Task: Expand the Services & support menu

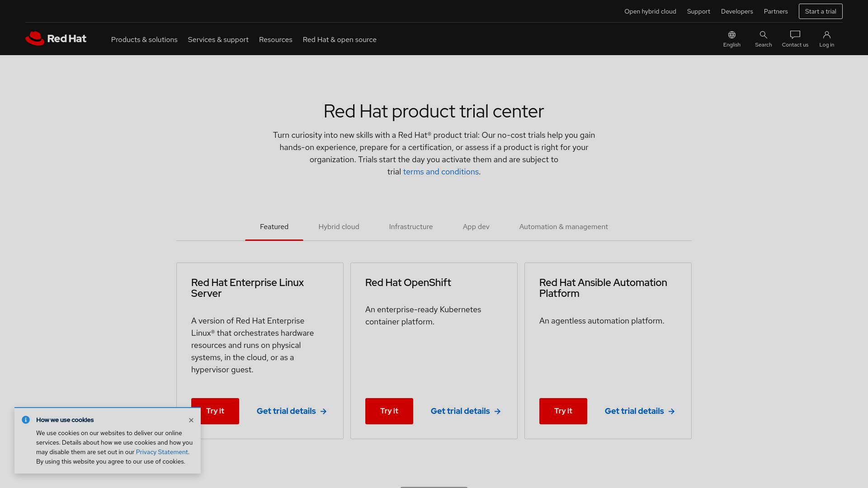Action: click(218, 40)
